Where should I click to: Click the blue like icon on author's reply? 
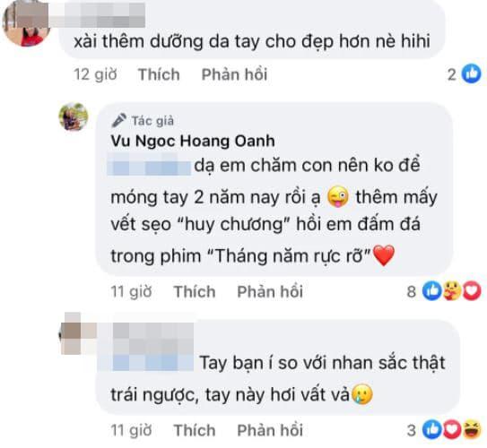432,291
